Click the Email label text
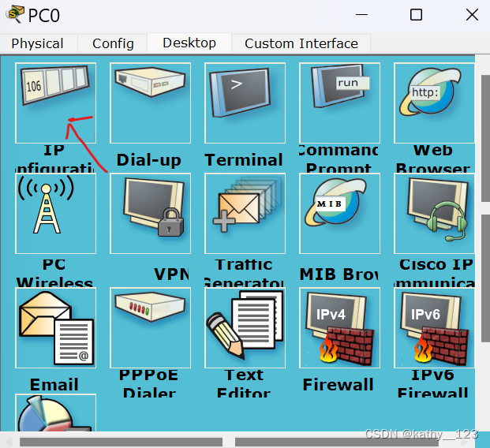 pyautogui.click(x=54, y=384)
